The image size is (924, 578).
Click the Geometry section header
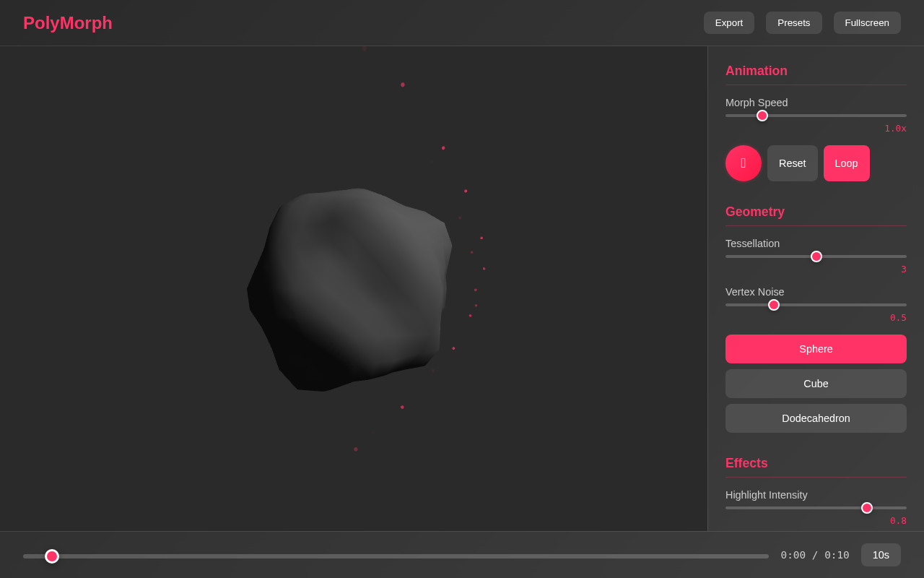[755, 212]
